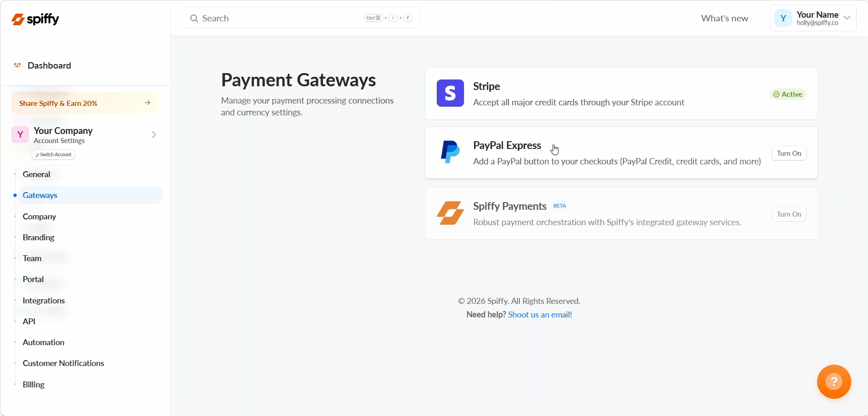Expand the Your Company Account Settings chevron
The width and height of the screenshot is (868, 416).
click(x=154, y=134)
